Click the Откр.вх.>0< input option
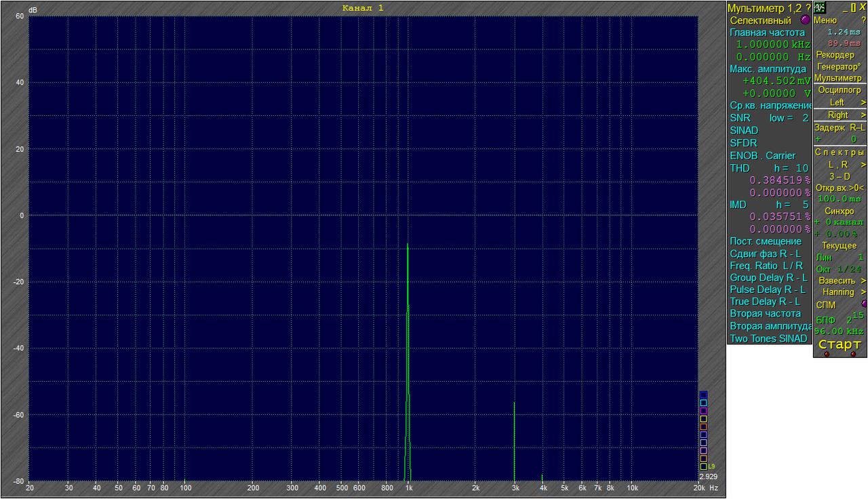 [840, 188]
